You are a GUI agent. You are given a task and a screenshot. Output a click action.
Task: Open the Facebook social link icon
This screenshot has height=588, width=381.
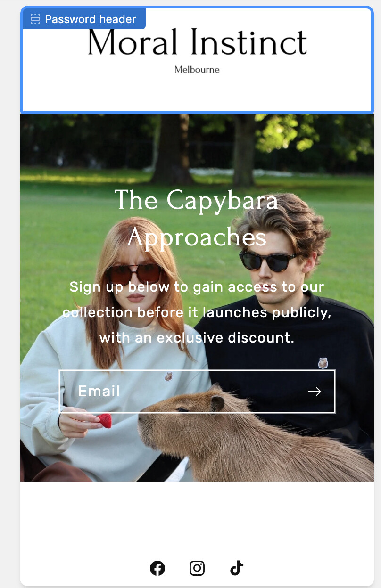157,568
